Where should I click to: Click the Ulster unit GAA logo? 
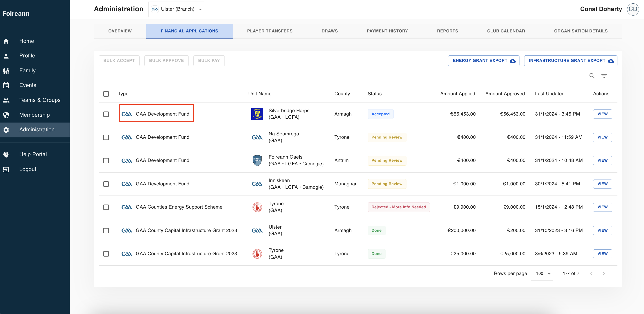pos(257,230)
